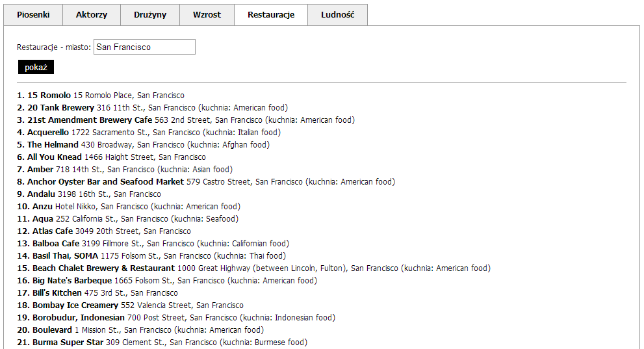Select 'Anchor Oyster Bar and Seafood Market'
This screenshot has width=644, height=349.
coord(206,181)
